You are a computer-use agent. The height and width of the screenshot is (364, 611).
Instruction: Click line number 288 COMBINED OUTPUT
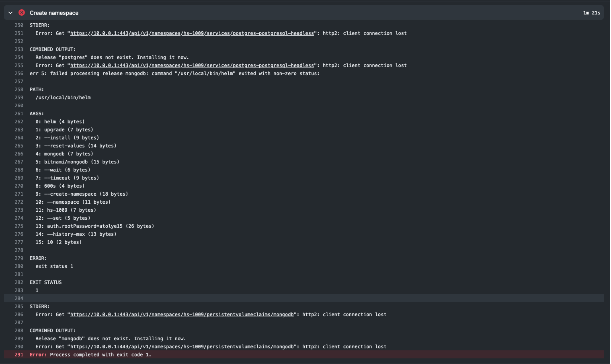19,331
